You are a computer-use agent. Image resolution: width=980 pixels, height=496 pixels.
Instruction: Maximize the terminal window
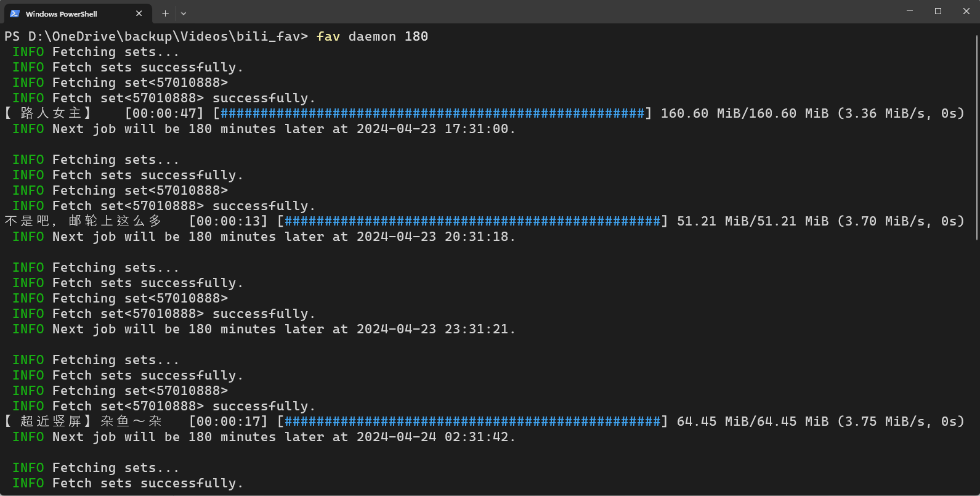click(938, 11)
